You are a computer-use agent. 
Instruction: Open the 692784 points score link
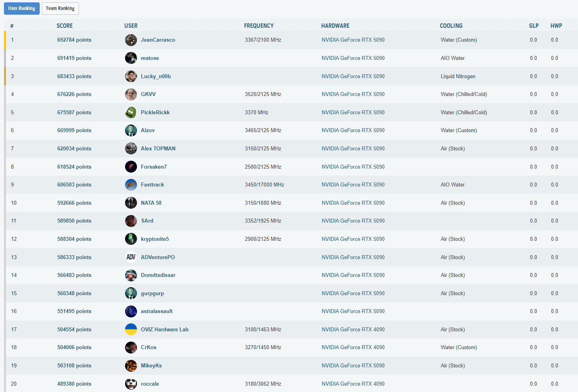click(x=74, y=40)
